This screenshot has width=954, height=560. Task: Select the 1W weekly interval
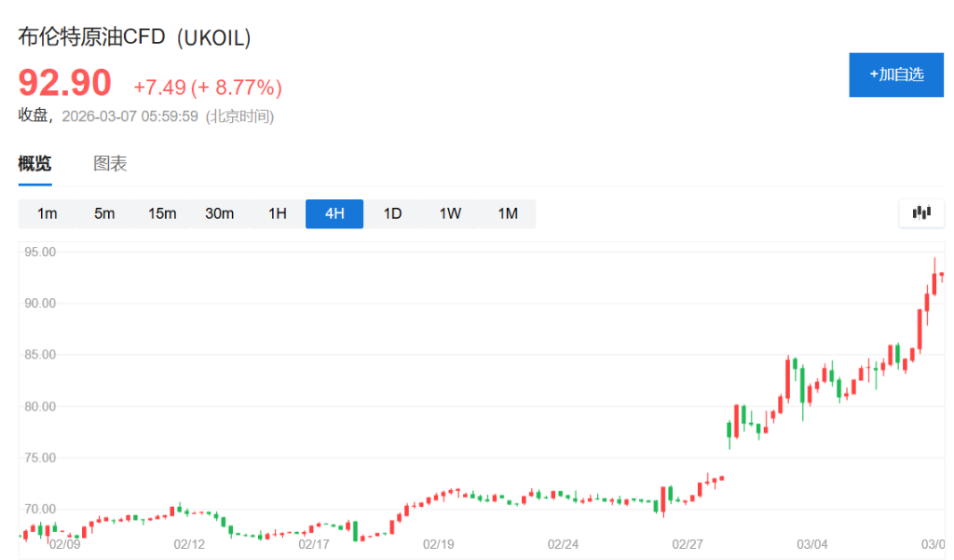point(450,213)
